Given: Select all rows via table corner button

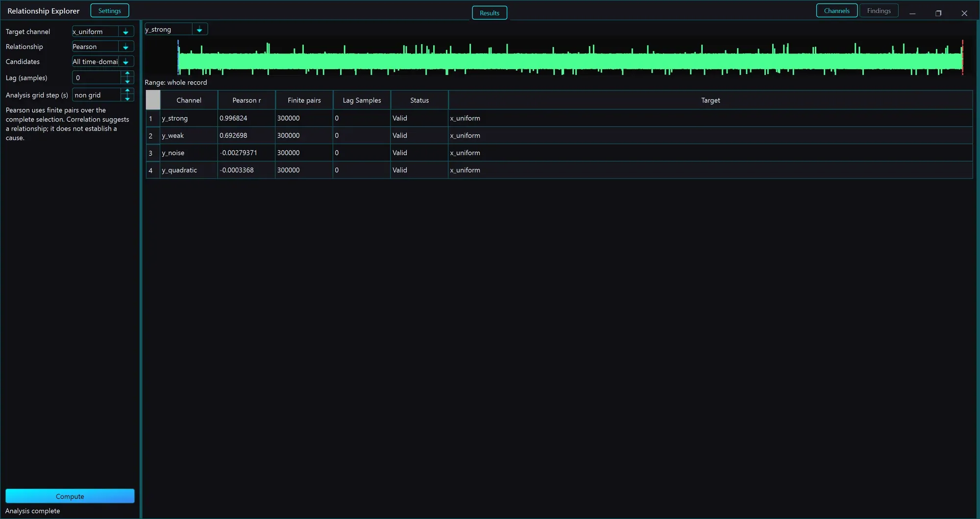Looking at the screenshot, I should [x=153, y=100].
